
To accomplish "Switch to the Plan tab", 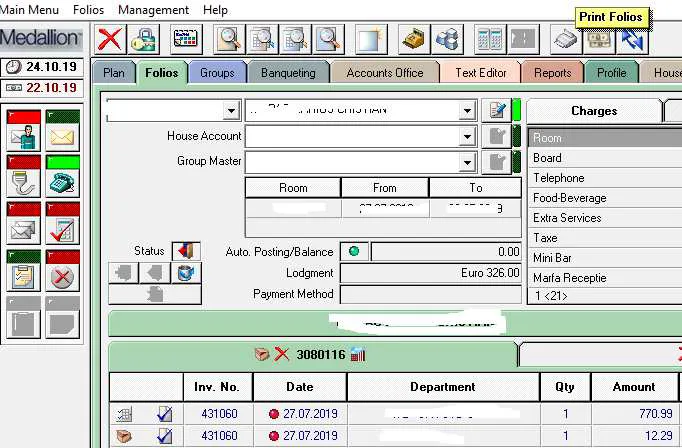I will (x=114, y=73).
